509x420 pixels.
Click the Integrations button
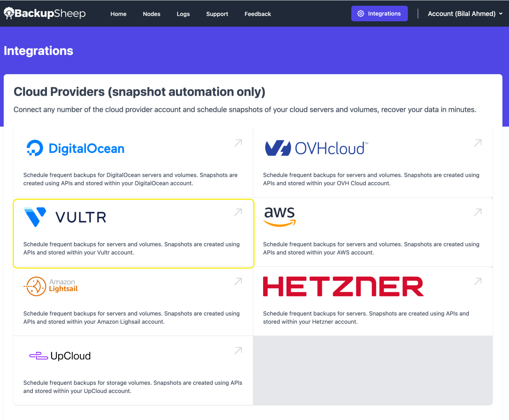[x=379, y=14]
